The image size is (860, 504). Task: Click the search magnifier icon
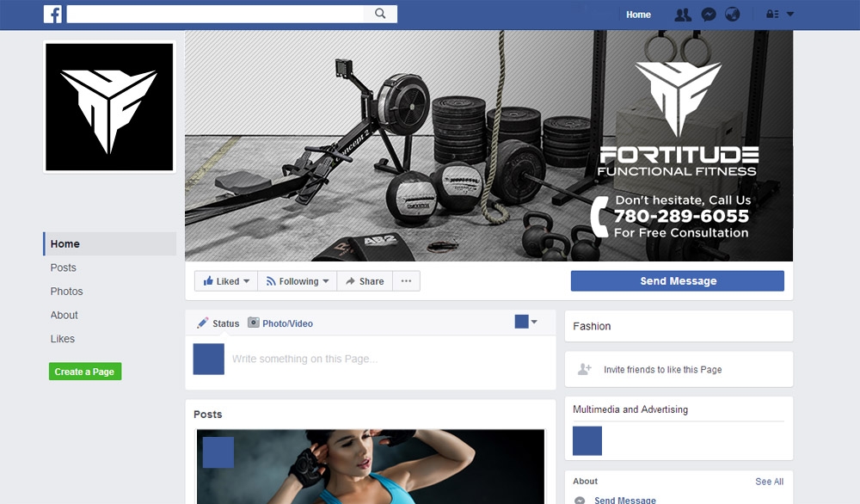(378, 14)
